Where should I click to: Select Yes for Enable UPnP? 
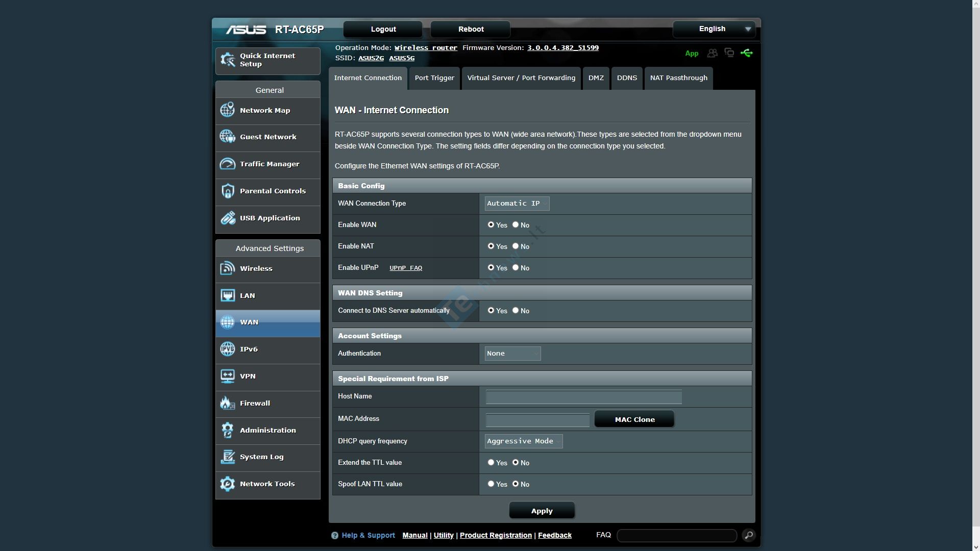click(x=491, y=267)
